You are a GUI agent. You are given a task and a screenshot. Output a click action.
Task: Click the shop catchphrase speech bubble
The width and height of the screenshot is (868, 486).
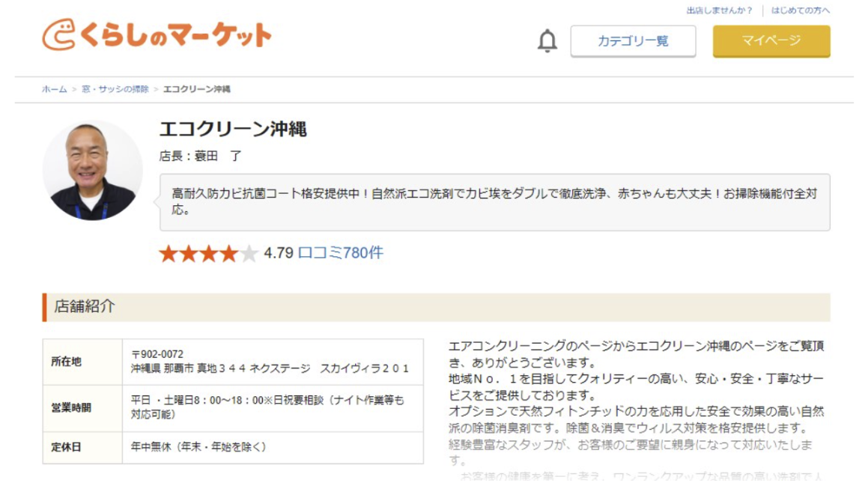pos(495,202)
